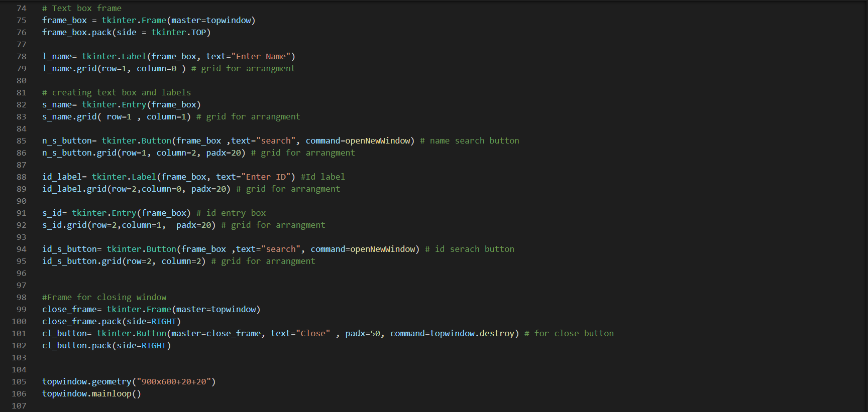This screenshot has height=412, width=868.
Task: Click 'master=topwindow' on line 75
Action: coord(211,20)
